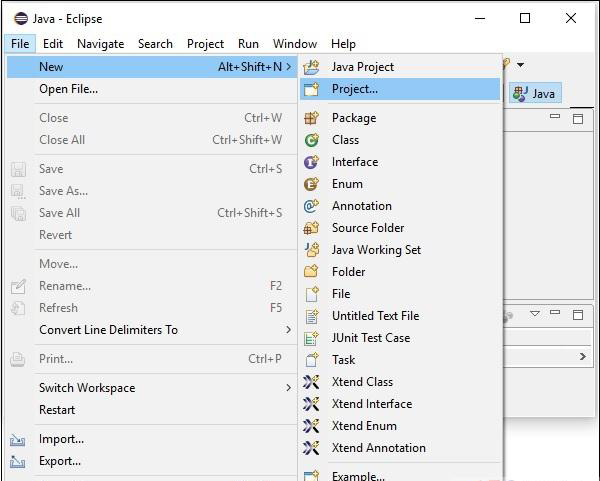Choose Xtend Class entry
This screenshot has width=600, height=481.
tap(400, 382)
